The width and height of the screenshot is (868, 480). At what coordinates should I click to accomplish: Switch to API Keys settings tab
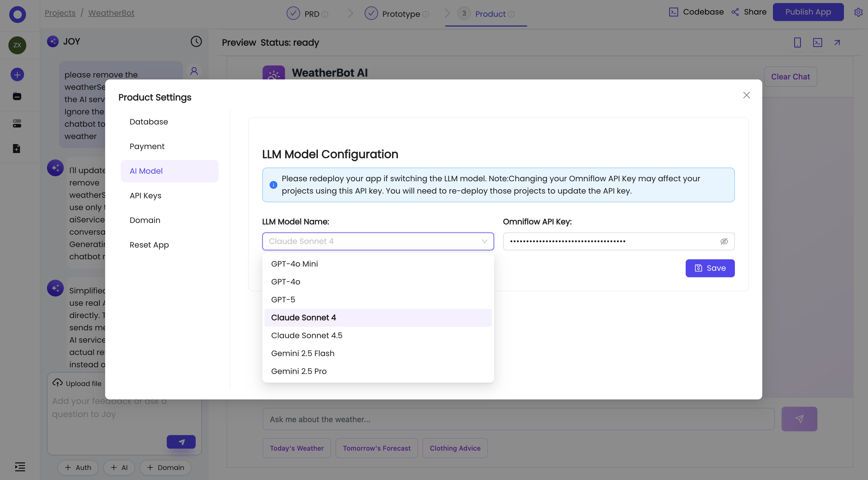click(146, 196)
